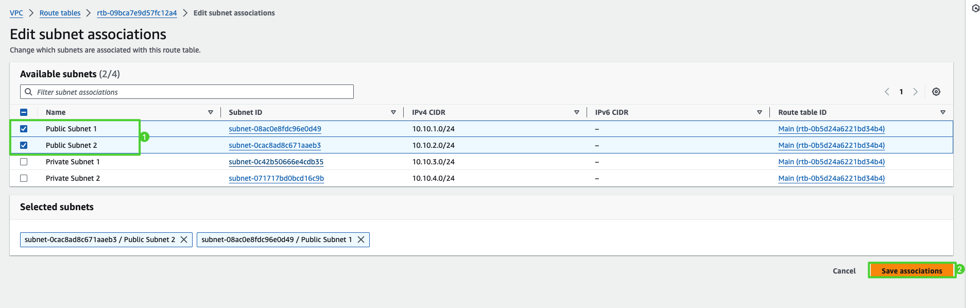Uncheck the Public Subnet 1 checkbox

point(24,129)
